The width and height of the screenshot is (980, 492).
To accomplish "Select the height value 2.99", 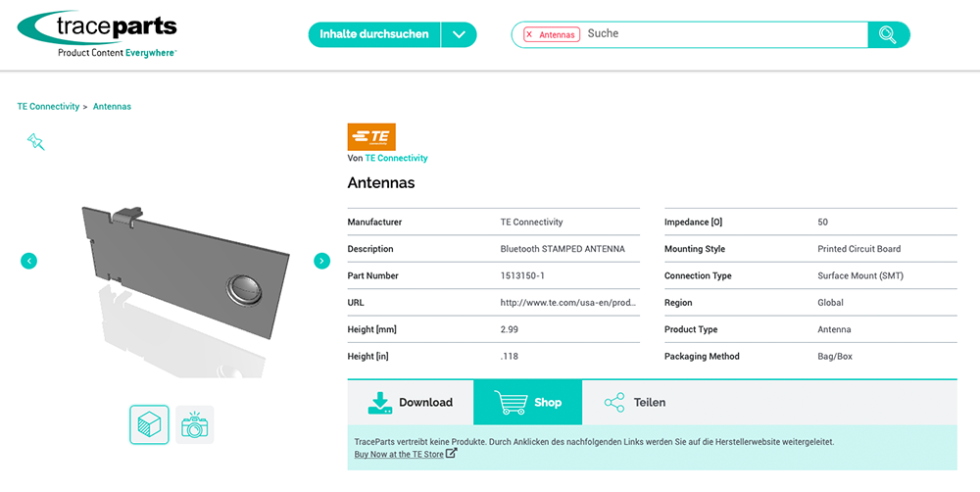I will click(510, 329).
